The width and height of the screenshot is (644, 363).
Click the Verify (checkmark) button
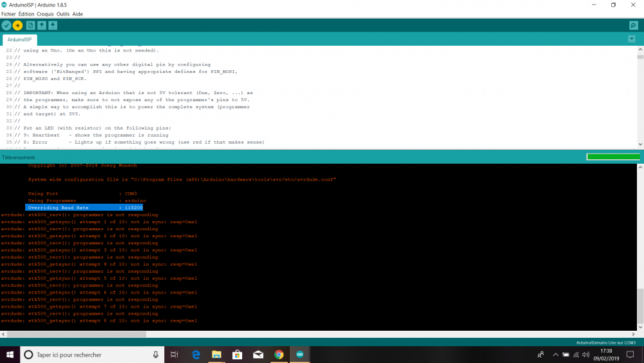(6, 26)
